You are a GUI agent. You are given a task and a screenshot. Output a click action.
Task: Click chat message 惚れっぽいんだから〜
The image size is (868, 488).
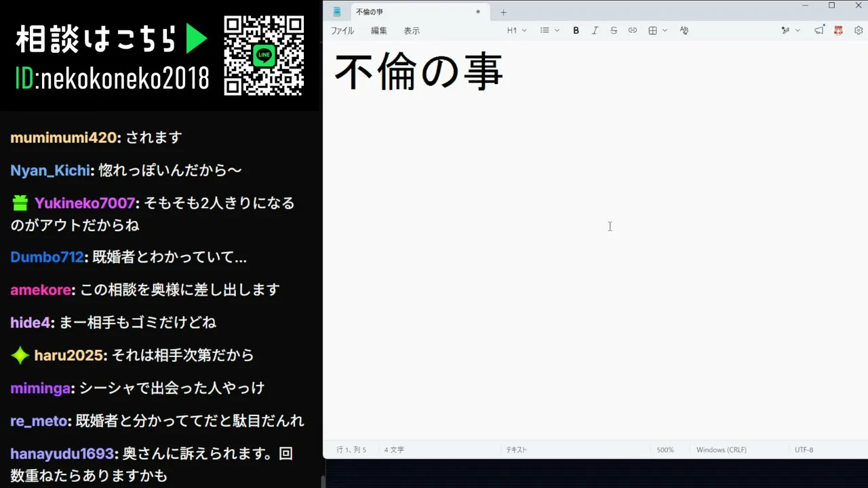tap(170, 170)
